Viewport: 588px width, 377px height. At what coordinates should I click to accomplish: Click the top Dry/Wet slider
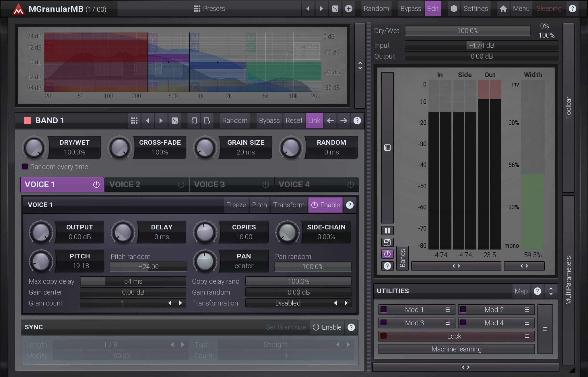pyautogui.click(x=467, y=31)
